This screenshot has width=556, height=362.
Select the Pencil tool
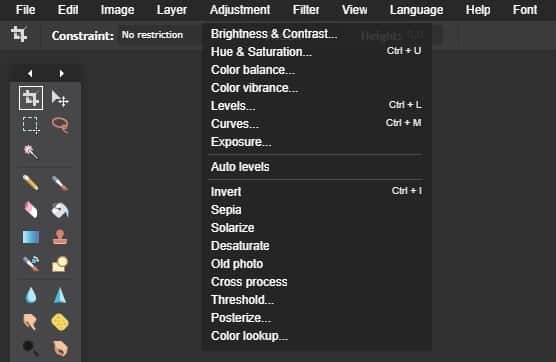click(x=31, y=183)
